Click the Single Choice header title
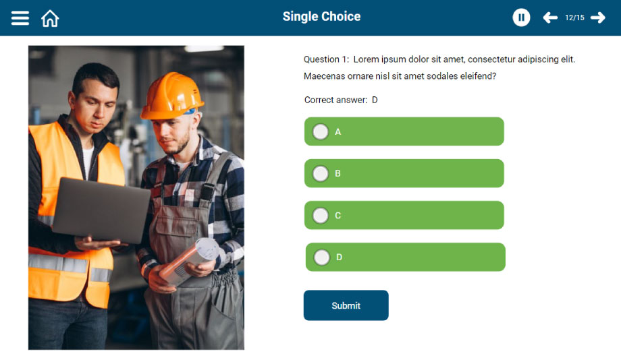Screen dimensions: 621x364 pos(321,17)
